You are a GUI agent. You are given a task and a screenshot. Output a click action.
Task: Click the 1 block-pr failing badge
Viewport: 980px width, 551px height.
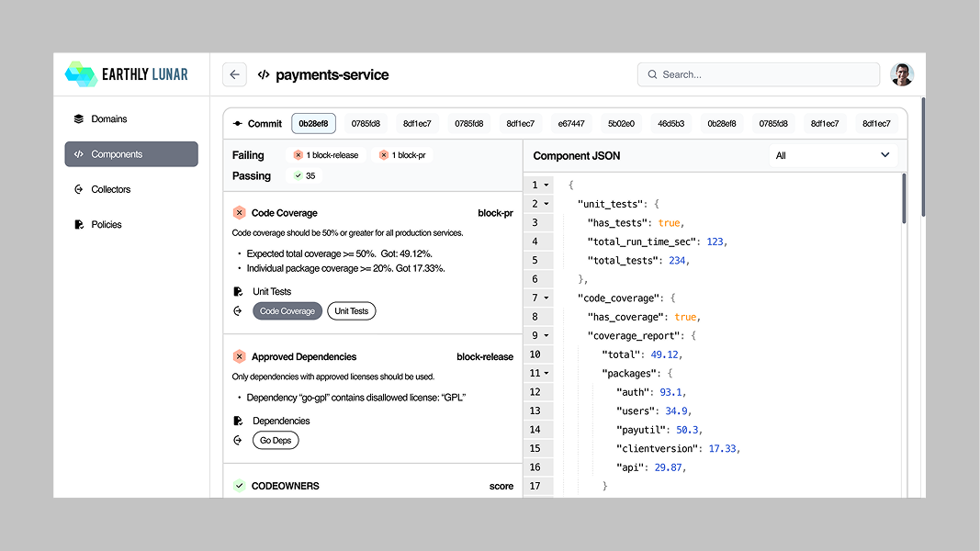(402, 155)
